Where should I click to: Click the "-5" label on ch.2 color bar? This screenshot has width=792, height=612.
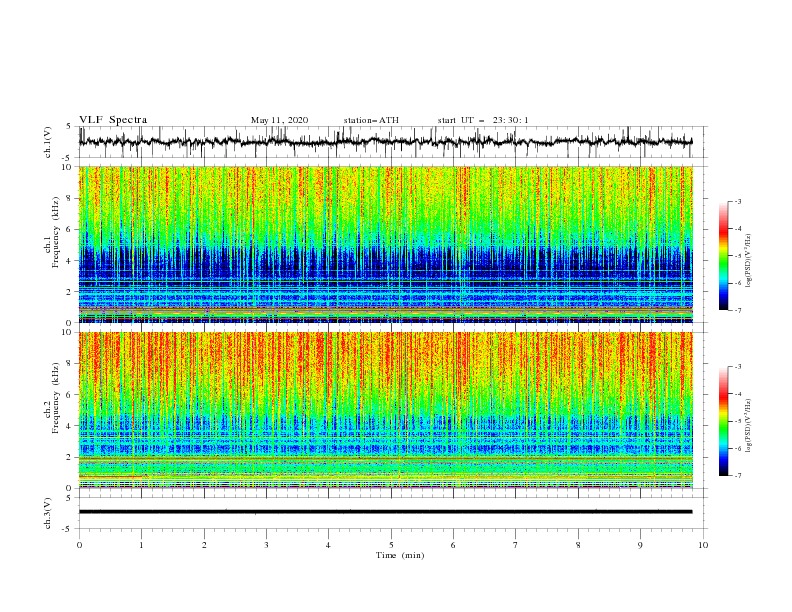click(738, 421)
